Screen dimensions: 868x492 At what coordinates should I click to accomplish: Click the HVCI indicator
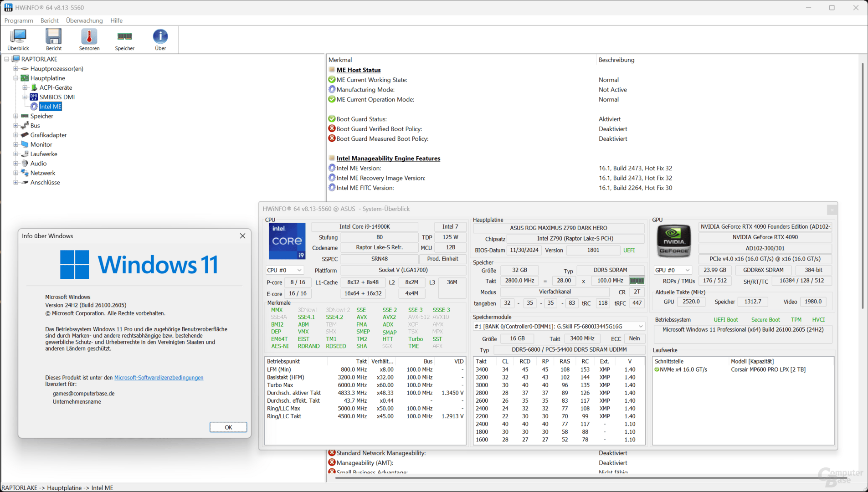point(818,320)
